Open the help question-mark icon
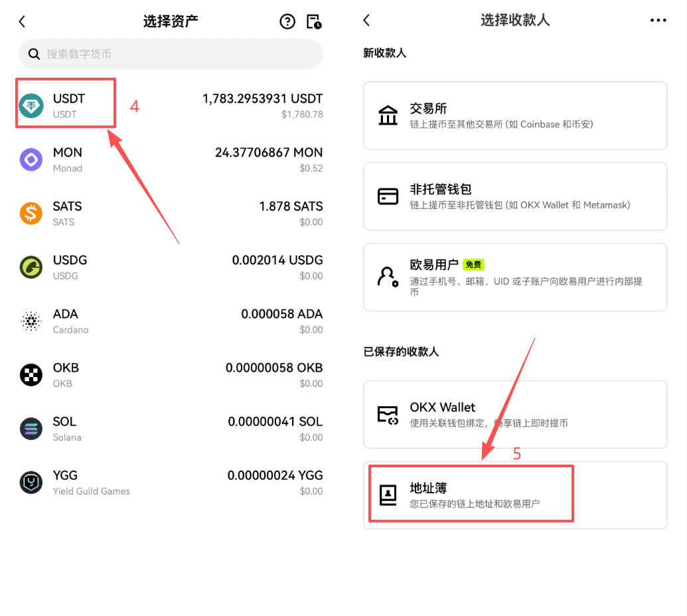Image resolution: width=687 pixels, height=616 pixels. pyautogui.click(x=287, y=21)
